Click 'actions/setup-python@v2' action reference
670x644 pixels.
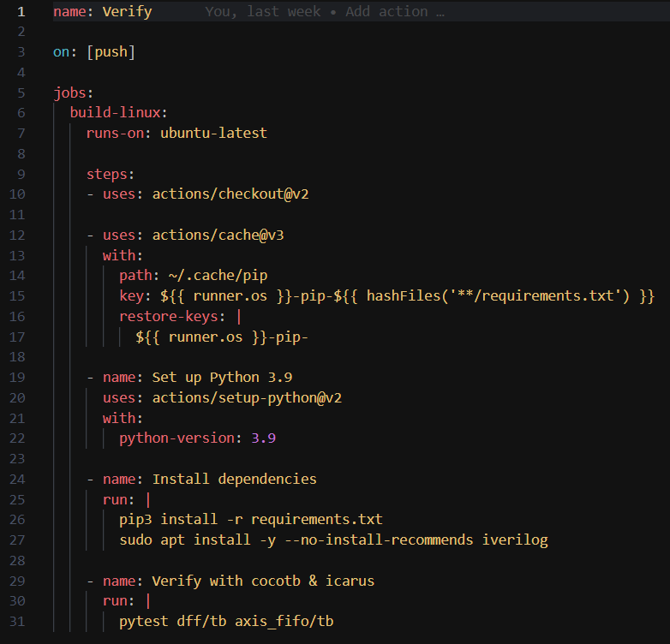pos(247,398)
